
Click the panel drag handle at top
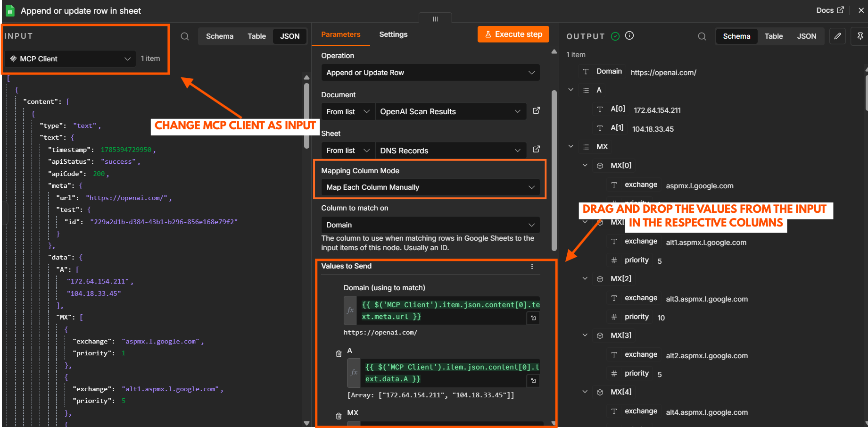(x=435, y=19)
